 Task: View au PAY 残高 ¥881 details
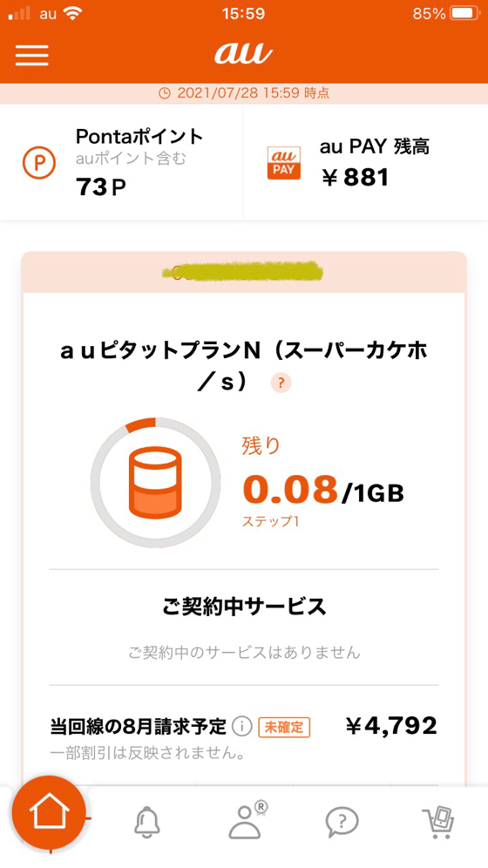(x=366, y=161)
